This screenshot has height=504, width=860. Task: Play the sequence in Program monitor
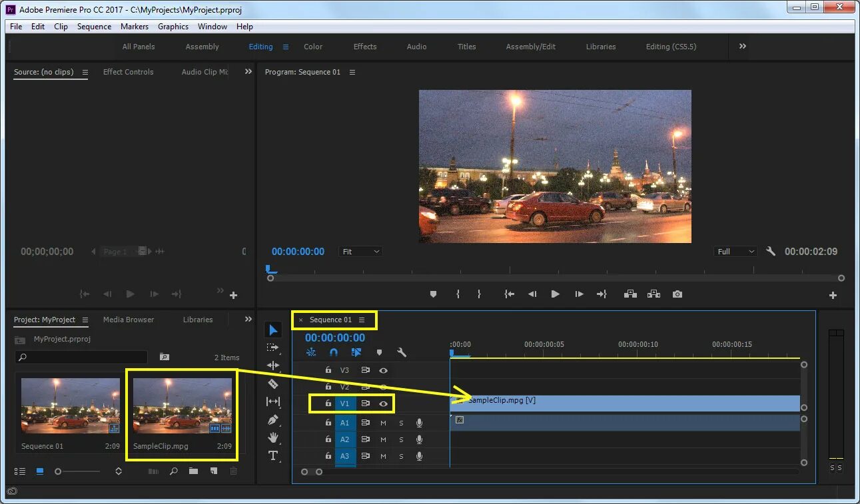[555, 294]
